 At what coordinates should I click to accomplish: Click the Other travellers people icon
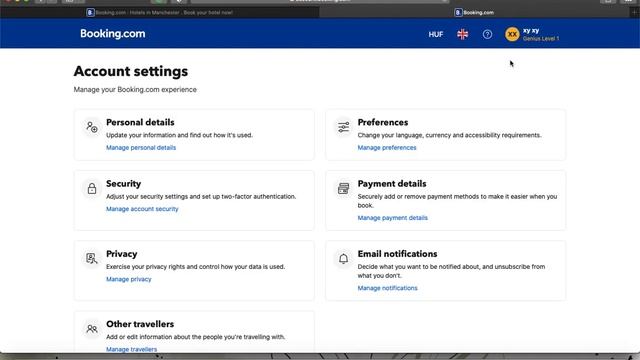[x=92, y=329]
